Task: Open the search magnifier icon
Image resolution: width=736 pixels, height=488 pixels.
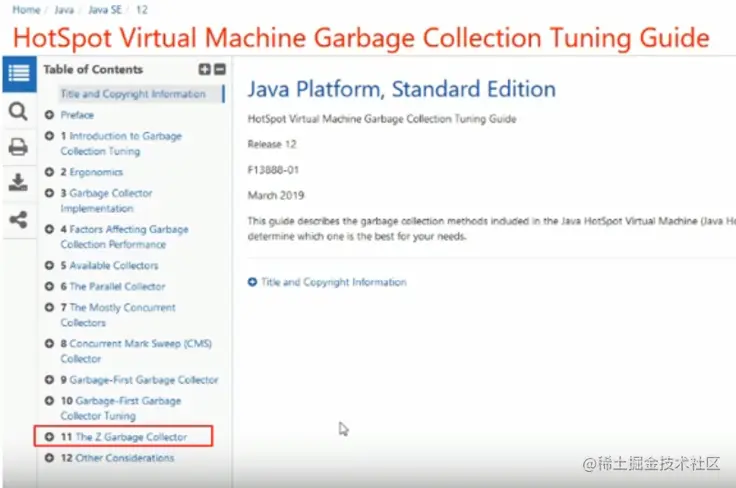Action: (x=18, y=112)
